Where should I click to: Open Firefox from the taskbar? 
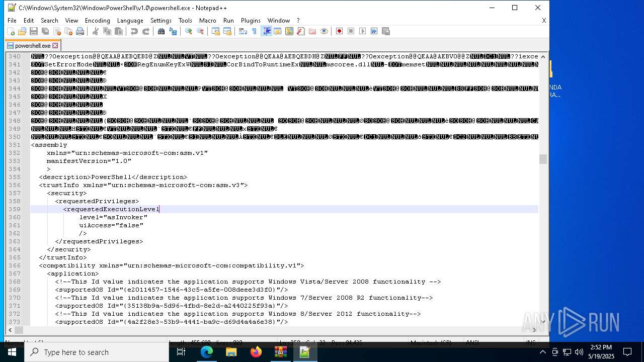point(256,352)
